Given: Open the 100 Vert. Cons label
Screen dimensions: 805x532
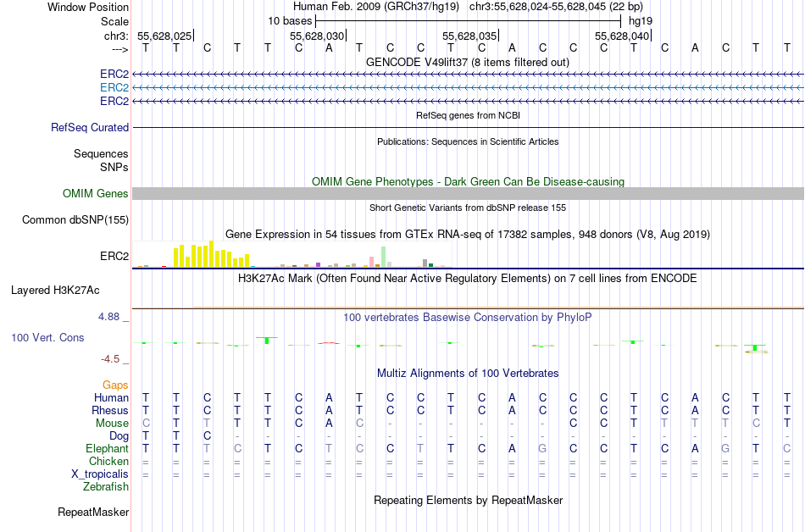Looking at the screenshot, I should coord(47,337).
